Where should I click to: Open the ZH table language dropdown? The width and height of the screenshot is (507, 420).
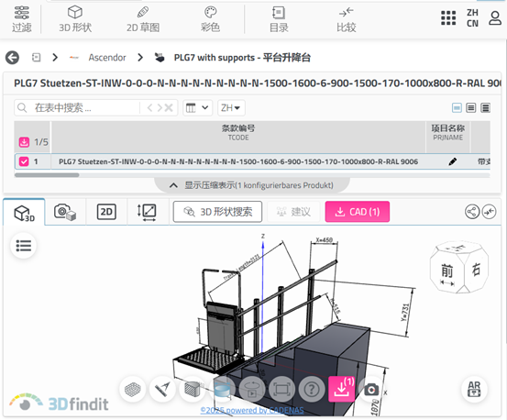(x=231, y=107)
